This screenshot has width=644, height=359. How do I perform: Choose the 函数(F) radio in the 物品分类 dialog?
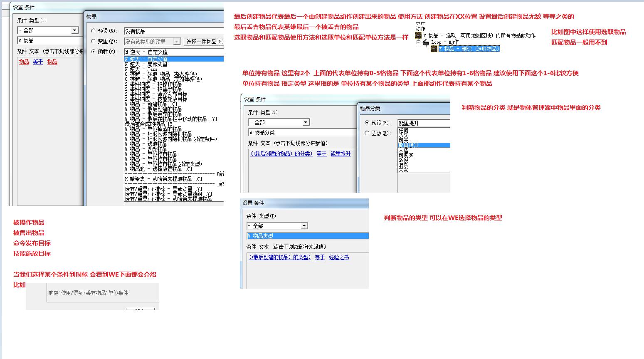coord(367,133)
